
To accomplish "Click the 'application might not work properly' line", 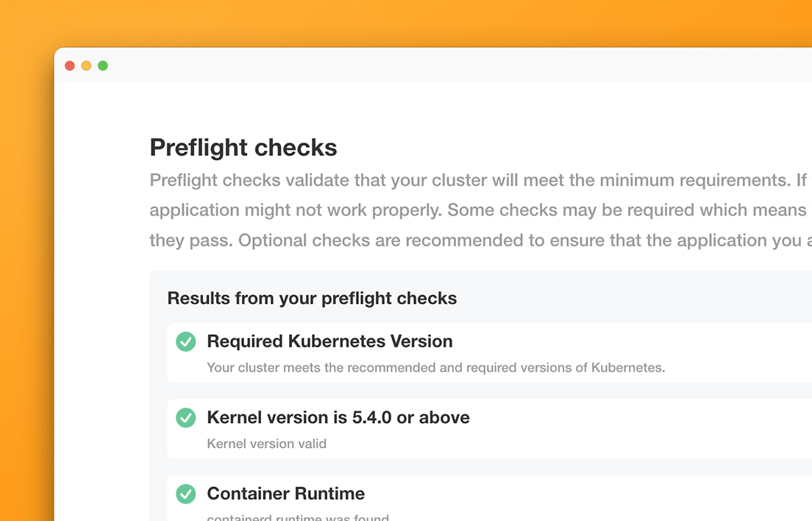I will tap(471, 210).
